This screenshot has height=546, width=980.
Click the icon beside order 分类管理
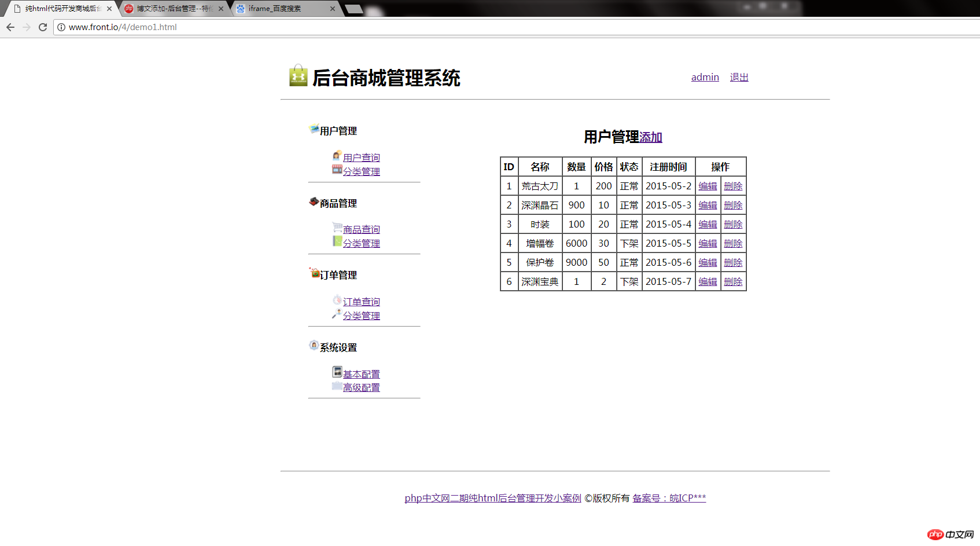(x=337, y=313)
